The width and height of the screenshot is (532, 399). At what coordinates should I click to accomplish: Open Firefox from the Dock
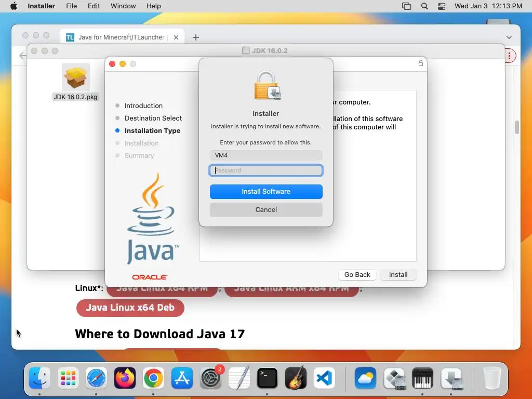(125, 378)
